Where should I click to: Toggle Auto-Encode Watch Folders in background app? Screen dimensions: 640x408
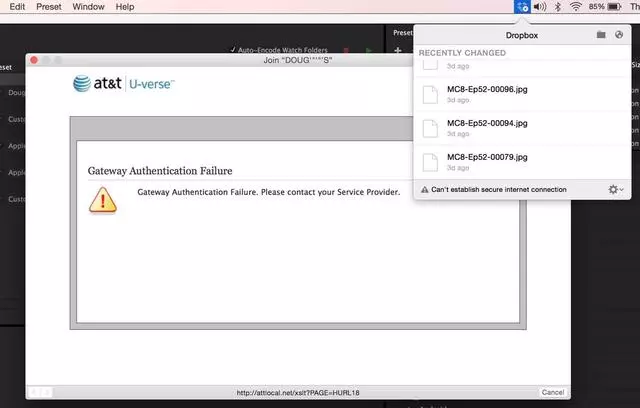coord(279,50)
